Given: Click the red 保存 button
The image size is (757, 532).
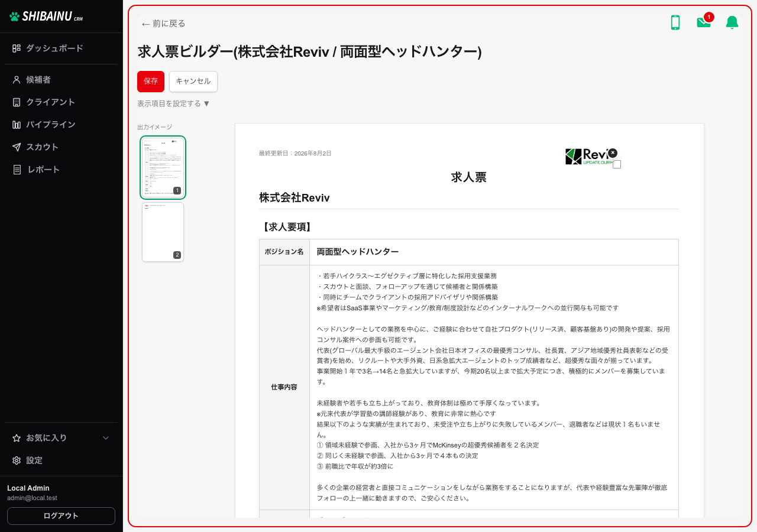Looking at the screenshot, I should (x=151, y=82).
